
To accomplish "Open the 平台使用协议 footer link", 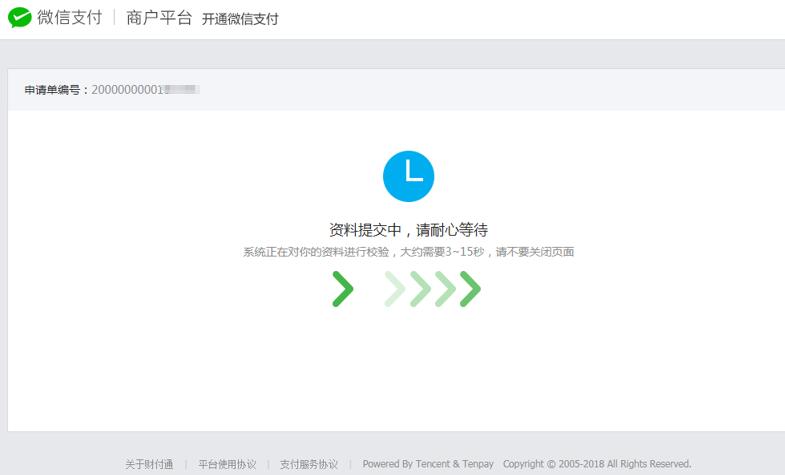I will click(227, 464).
